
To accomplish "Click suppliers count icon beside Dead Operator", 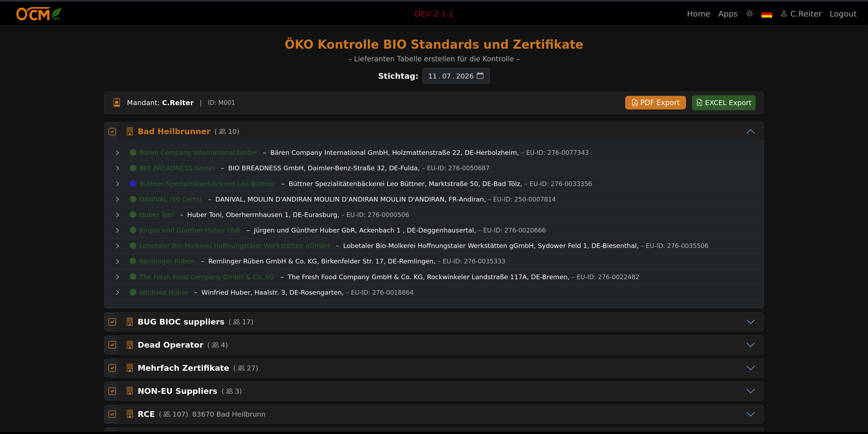I will tap(215, 345).
